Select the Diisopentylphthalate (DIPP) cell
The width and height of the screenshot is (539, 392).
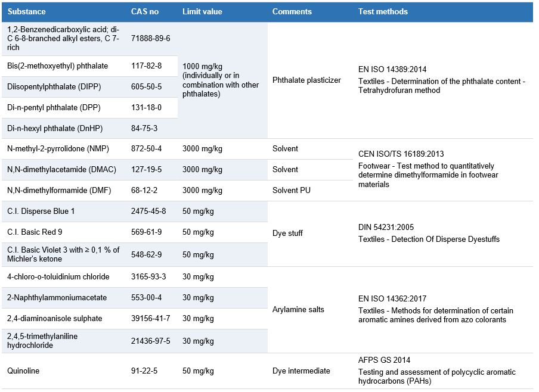pyautogui.click(x=54, y=87)
